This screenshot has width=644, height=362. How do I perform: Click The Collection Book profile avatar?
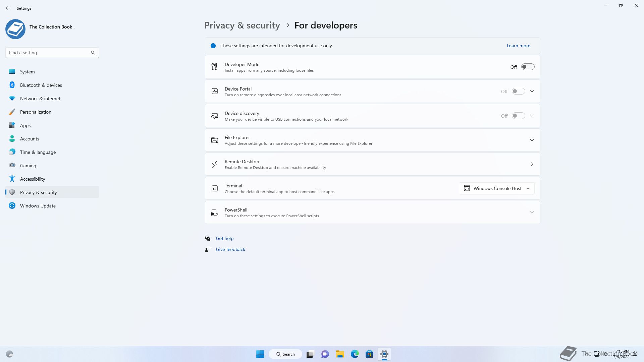pyautogui.click(x=15, y=29)
